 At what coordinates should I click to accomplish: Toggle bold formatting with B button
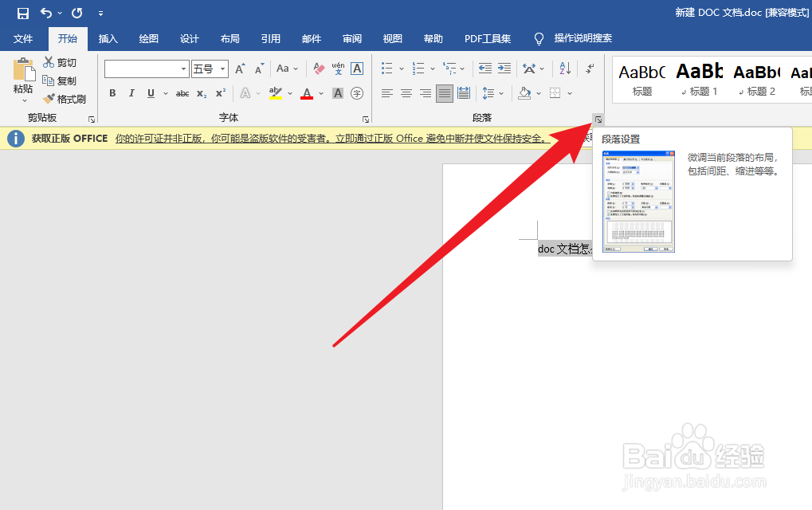point(112,93)
